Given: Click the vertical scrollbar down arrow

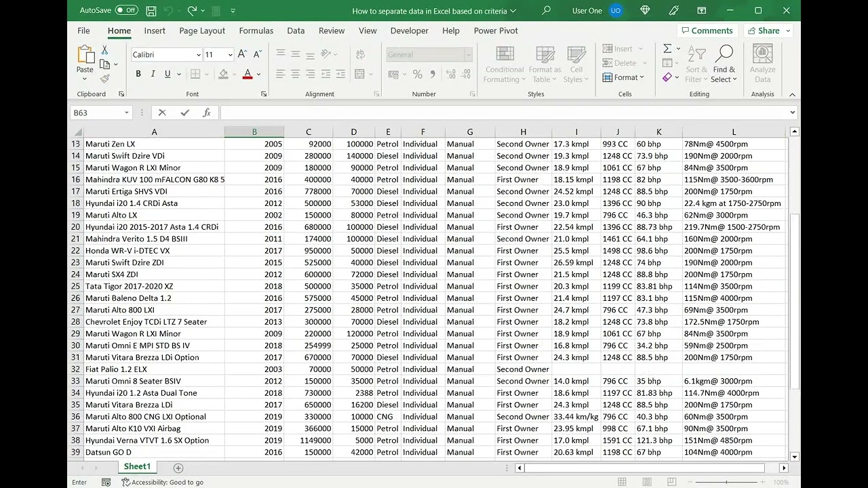Looking at the screenshot, I should [795, 457].
